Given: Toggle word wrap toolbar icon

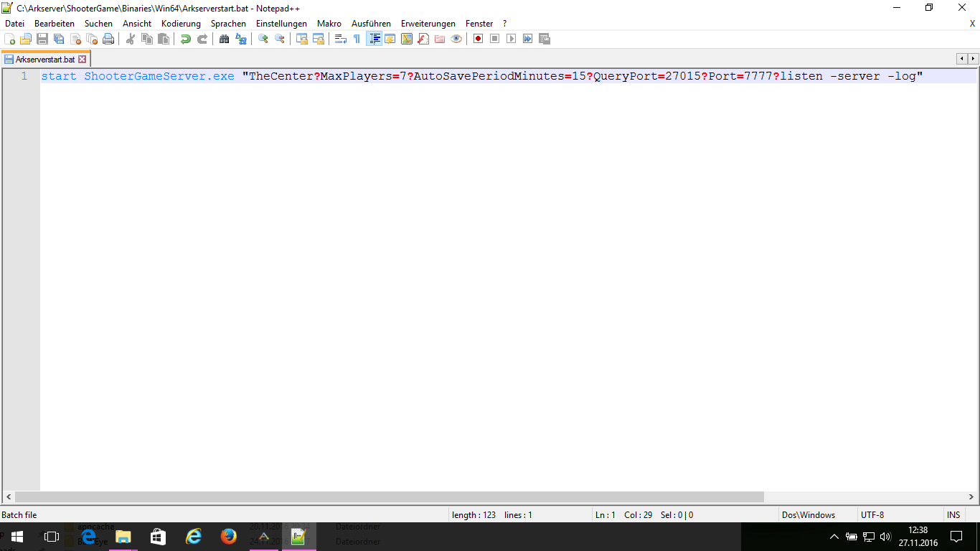Looking at the screenshot, I should 341,39.
